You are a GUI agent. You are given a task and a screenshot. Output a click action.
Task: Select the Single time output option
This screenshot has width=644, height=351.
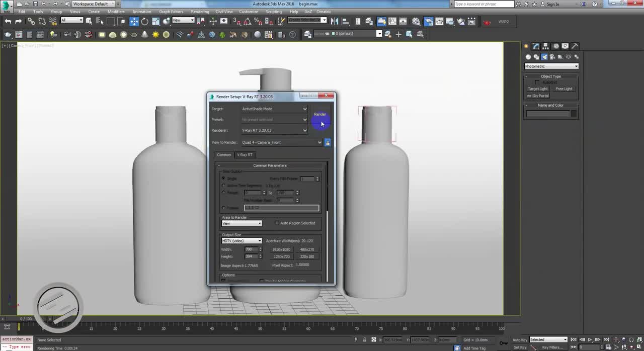pyautogui.click(x=223, y=179)
